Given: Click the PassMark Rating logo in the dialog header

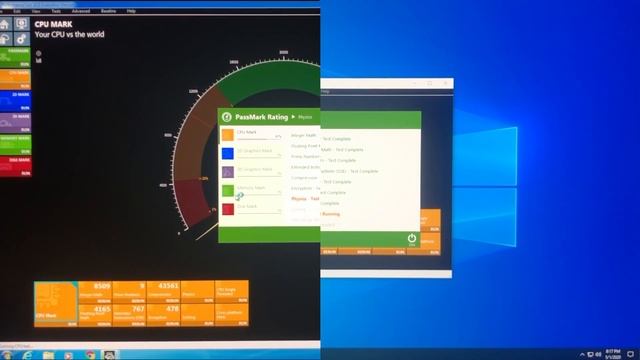Looking at the screenshot, I should pos(227,117).
